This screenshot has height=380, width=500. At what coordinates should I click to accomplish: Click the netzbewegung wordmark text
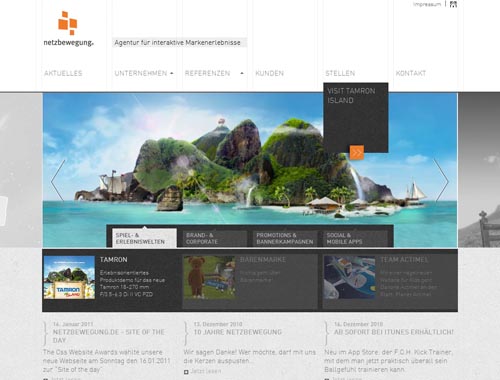pyautogui.click(x=68, y=43)
